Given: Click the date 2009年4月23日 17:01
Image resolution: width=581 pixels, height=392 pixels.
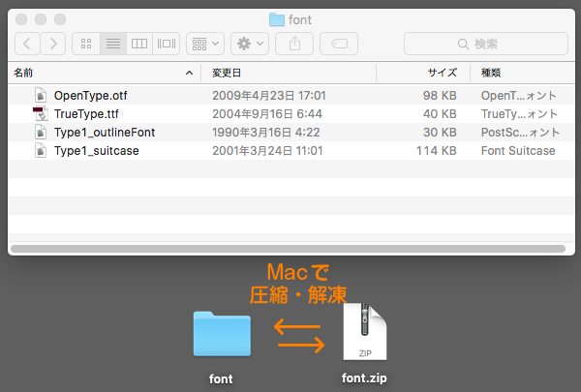Looking at the screenshot, I should (x=269, y=96).
